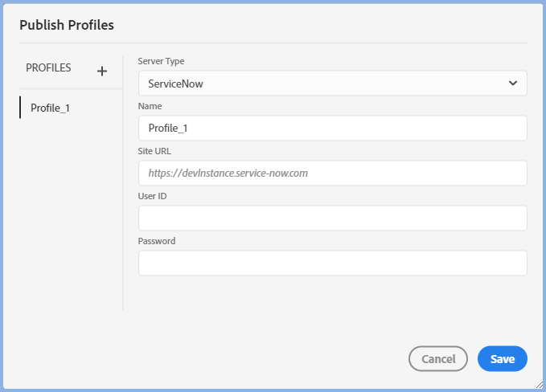Image resolution: width=546 pixels, height=392 pixels.
Task: Click the Site URL field label
Action: tap(154, 151)
